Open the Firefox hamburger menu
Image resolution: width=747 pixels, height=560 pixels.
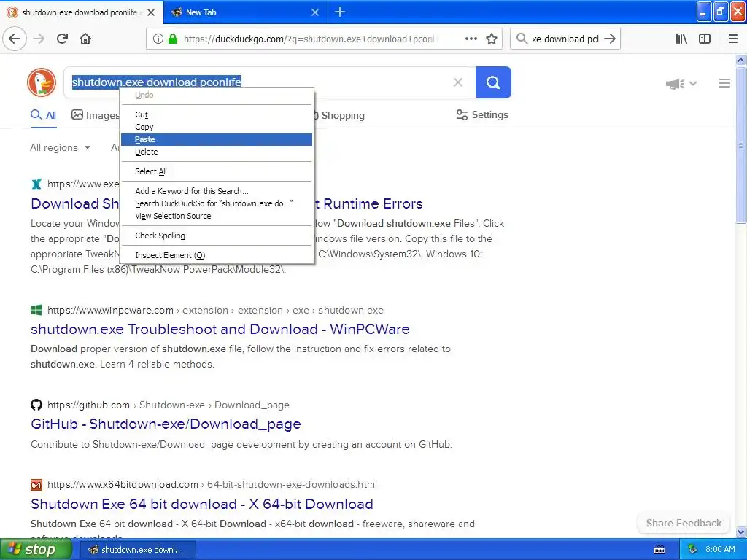(733, 39)
